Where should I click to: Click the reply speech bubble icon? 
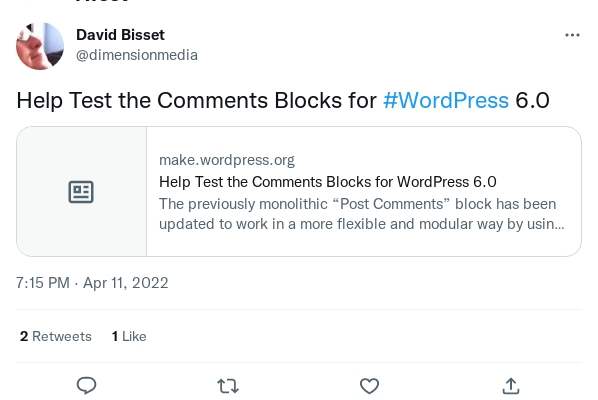(87, 385)
